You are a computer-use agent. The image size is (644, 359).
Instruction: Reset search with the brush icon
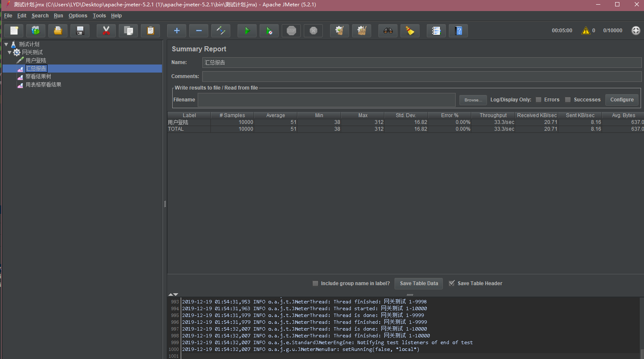410,31
